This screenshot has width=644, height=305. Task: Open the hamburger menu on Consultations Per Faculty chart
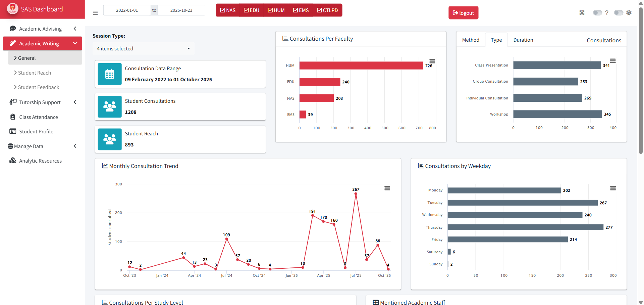(432, 61)
